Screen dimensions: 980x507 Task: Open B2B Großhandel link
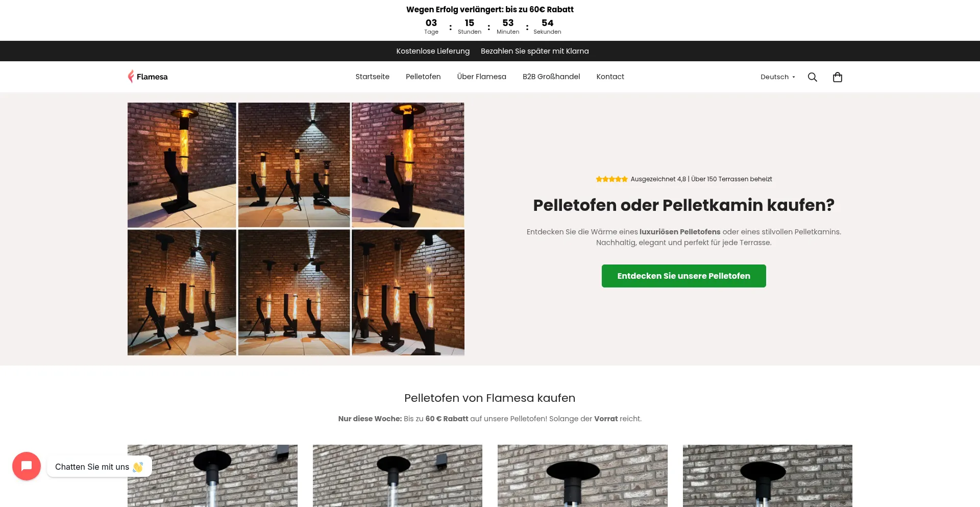click(x=551, y=77)
